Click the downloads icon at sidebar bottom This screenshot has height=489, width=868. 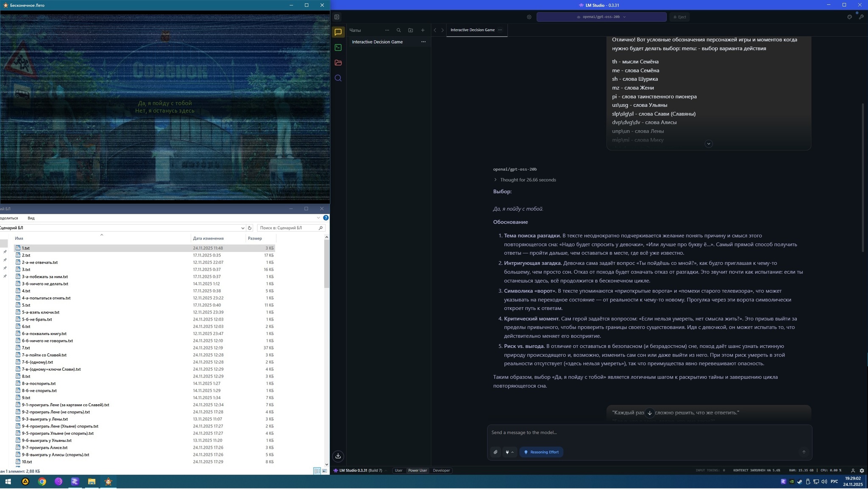338,456
